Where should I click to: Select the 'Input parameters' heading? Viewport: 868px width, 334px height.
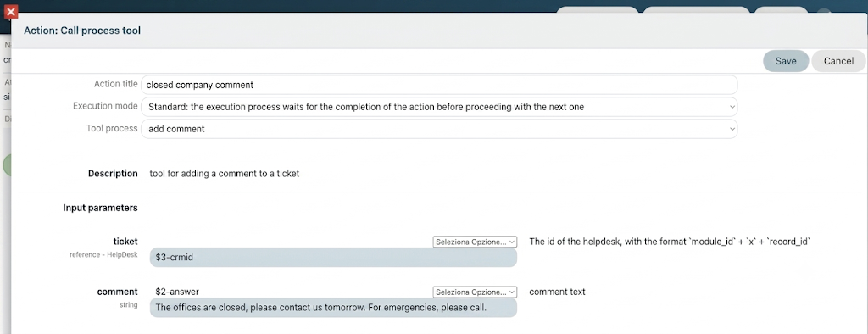[100, 208]
